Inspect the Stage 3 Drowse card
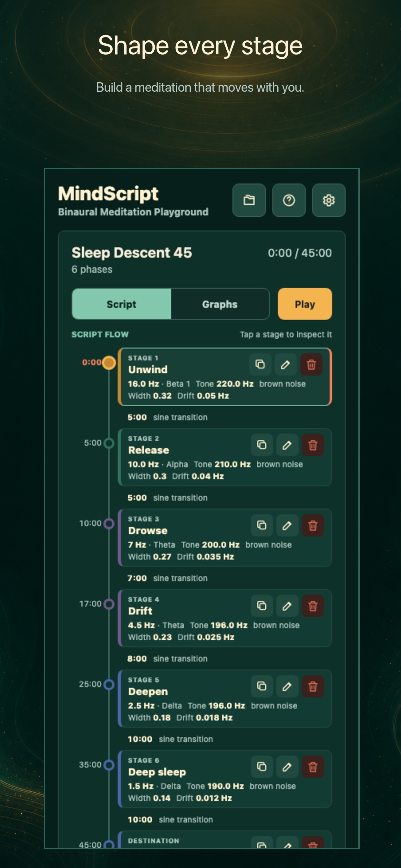Image resolution: width=401 pixels, height=868 pixels. coord(225,538)
